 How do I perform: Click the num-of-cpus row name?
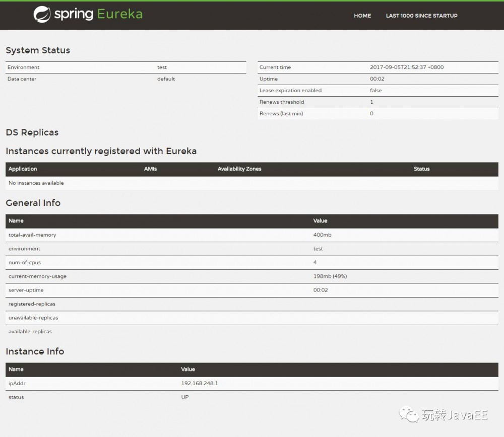pos(25,263)
